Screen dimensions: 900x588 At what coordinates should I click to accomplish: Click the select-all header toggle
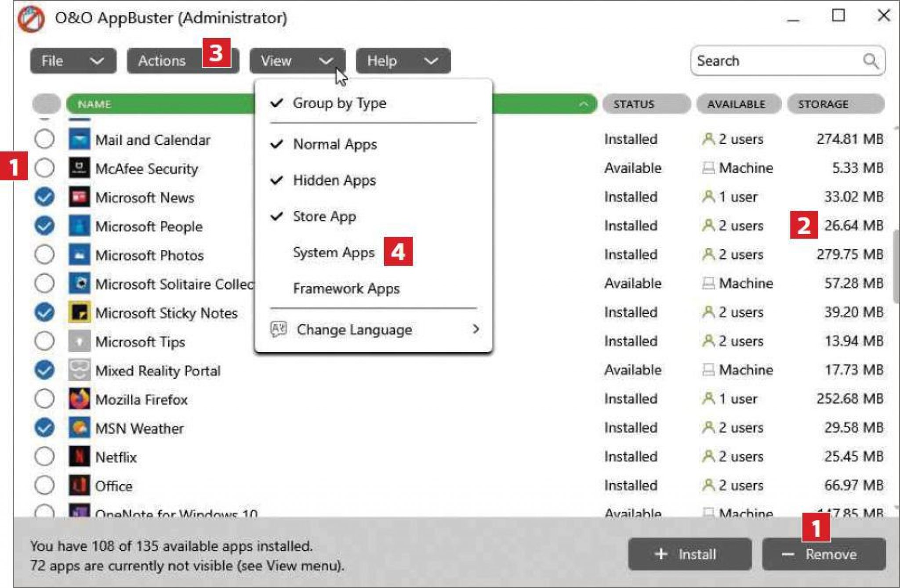[x=46, y=104]
